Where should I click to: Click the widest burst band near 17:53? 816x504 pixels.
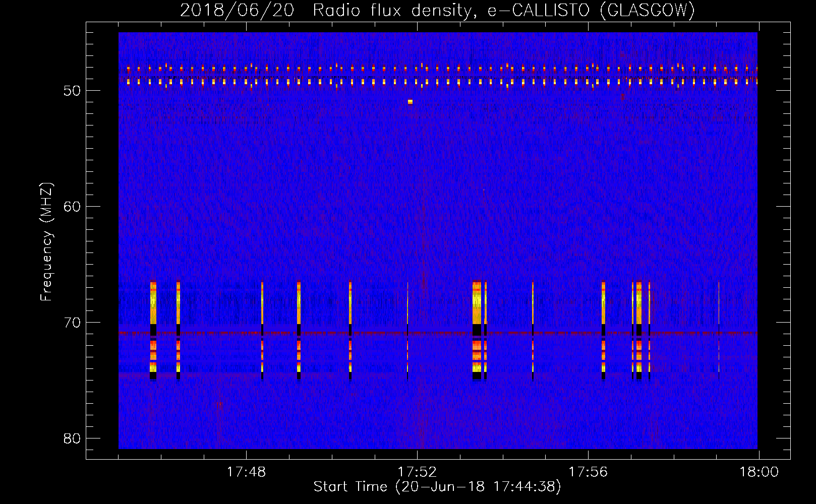[477, 330]
